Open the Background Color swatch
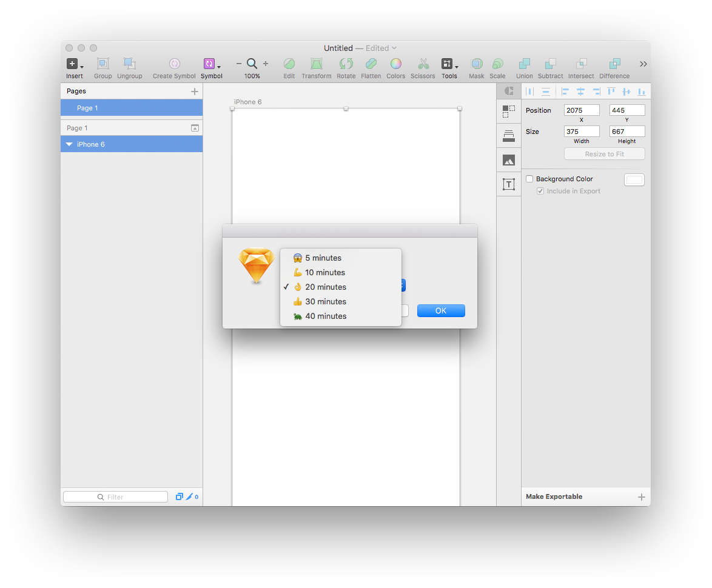 click(x=634, y=179)
